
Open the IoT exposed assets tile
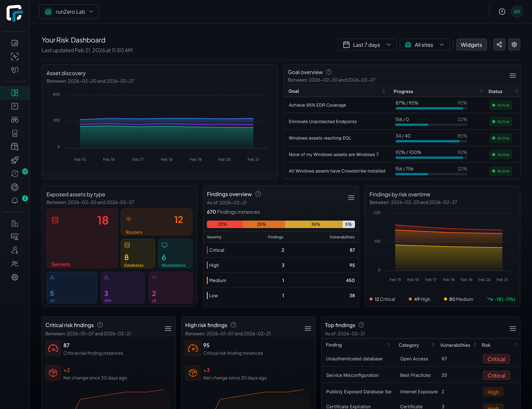(72, 288)
